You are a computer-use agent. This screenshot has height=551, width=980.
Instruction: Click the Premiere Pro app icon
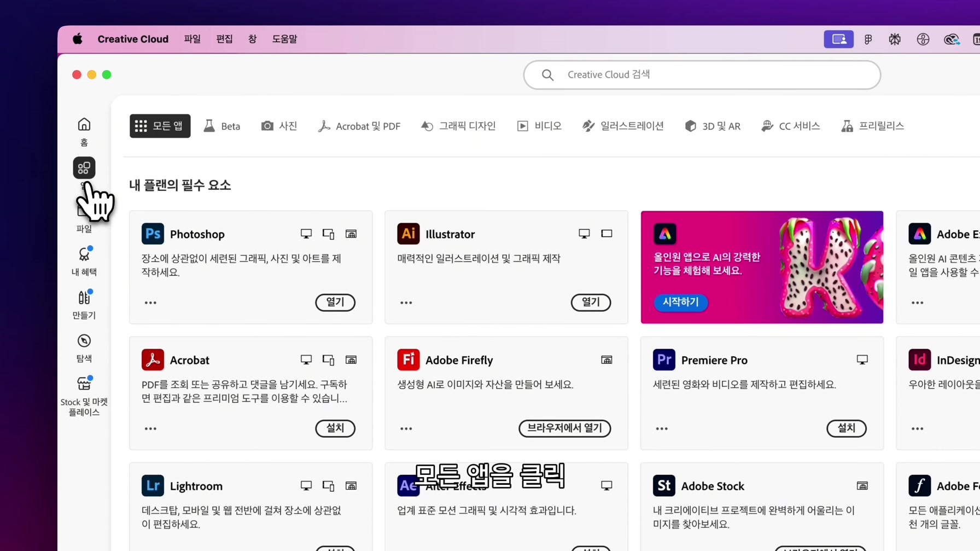(x=664, y=359)
